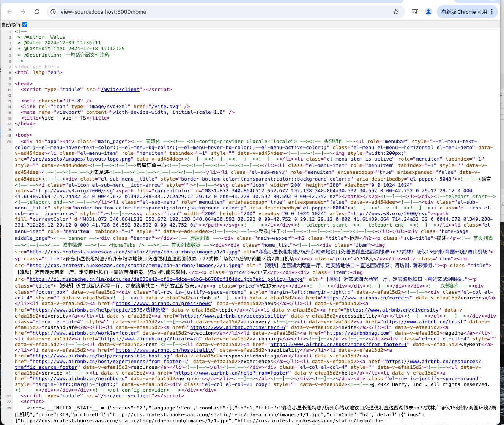This screenshot has height=425, width=504.
Task: Open the airbnb.org/?locale=zh link
Action: point(150,339)
